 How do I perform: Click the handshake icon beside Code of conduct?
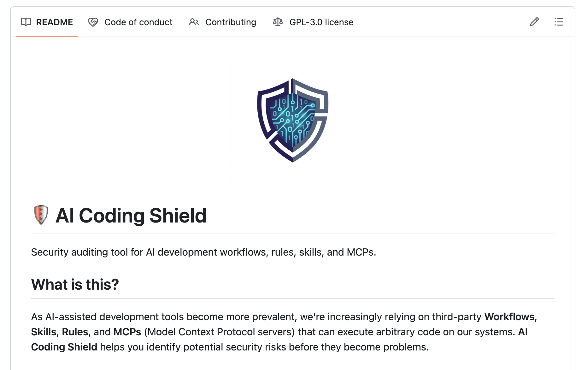[93, 22]
